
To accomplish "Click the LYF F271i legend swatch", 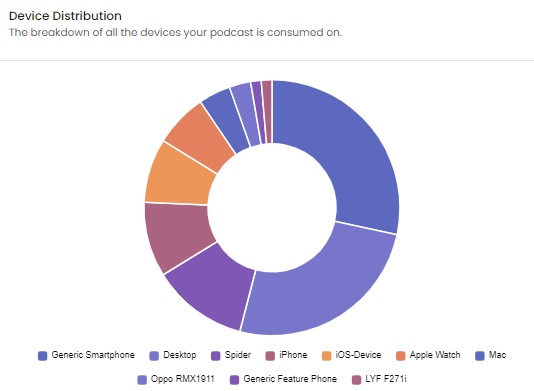I will click(x=356, y=380).
